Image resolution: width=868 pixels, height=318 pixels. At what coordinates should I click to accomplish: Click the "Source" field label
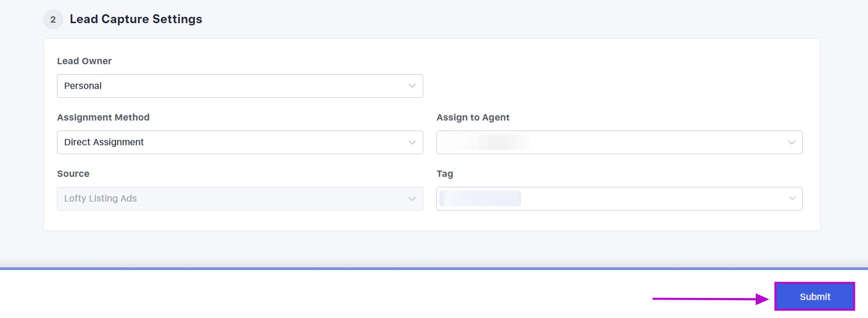coord(73,174)
